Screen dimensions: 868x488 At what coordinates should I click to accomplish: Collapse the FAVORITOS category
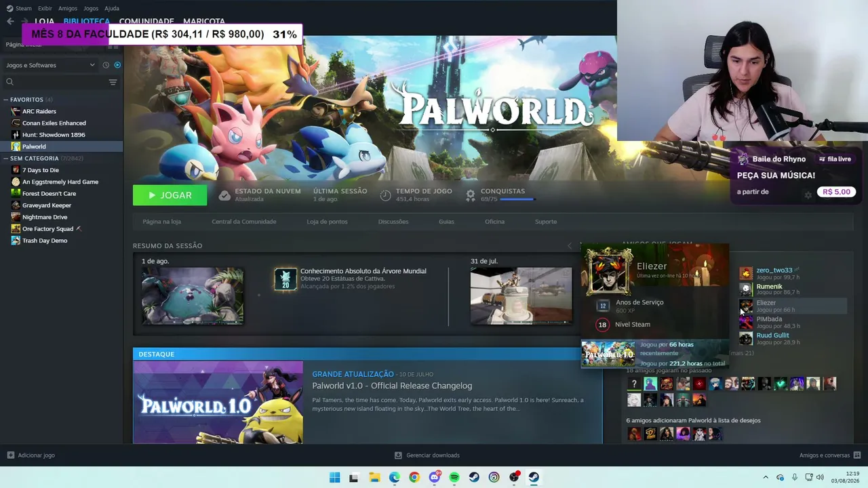[5, 100]
